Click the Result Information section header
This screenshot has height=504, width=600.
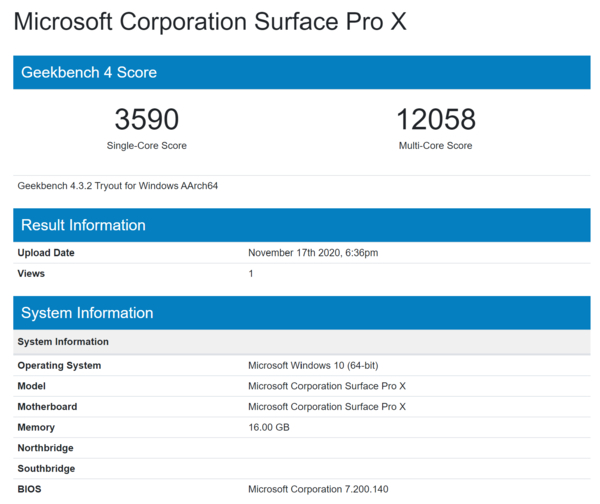tap(301, 225)
